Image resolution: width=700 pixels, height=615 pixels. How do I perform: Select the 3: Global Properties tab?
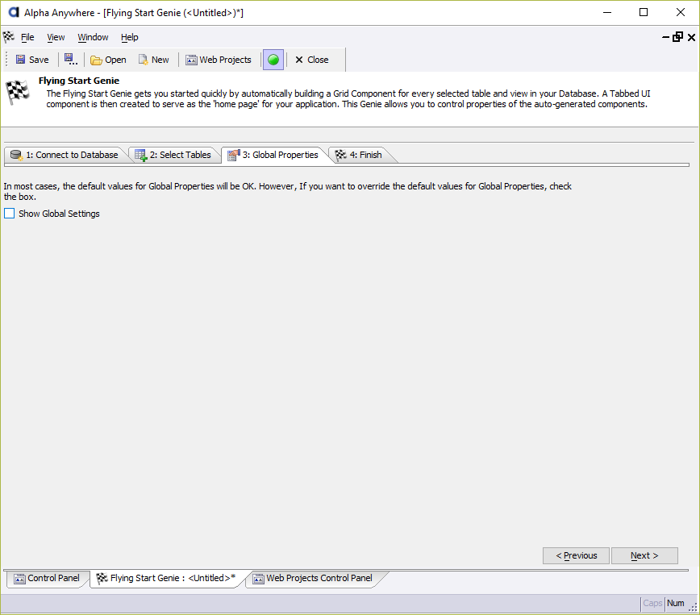(x=273, y=155)
